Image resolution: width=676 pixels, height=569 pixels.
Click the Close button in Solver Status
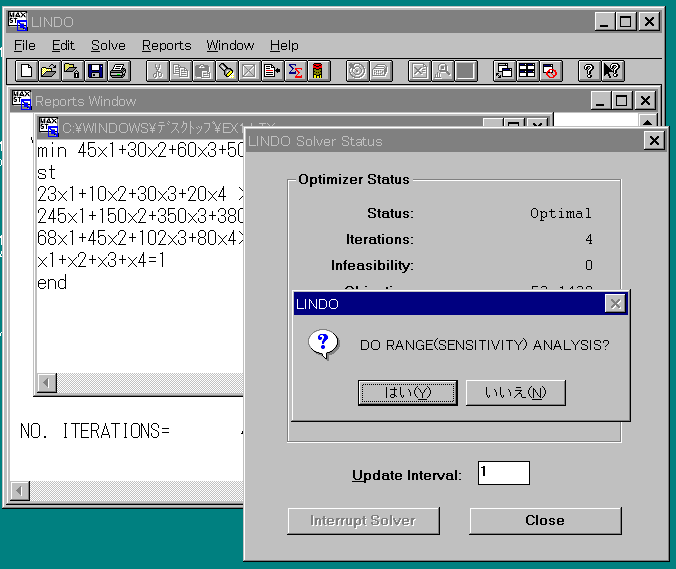(545, 520)
